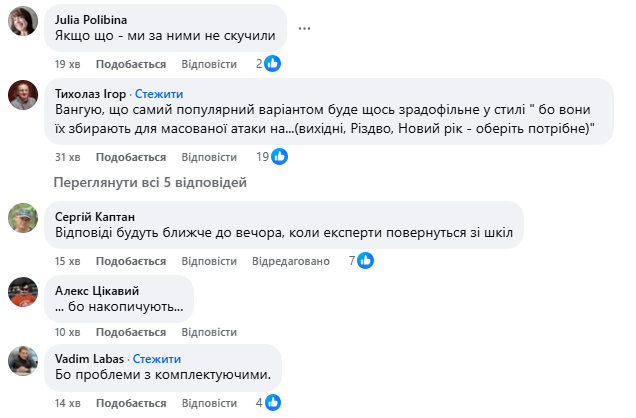
Task: Click Алекс Цікавий's profile avatar
Action: coord(24,291)
